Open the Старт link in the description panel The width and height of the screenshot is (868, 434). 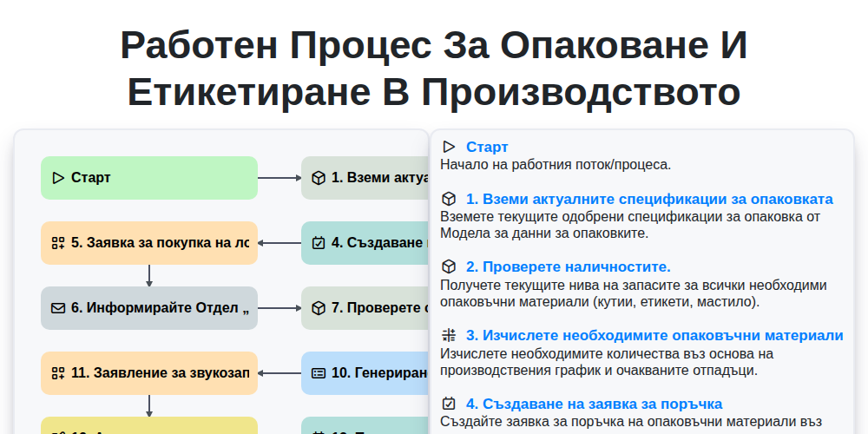487,147
